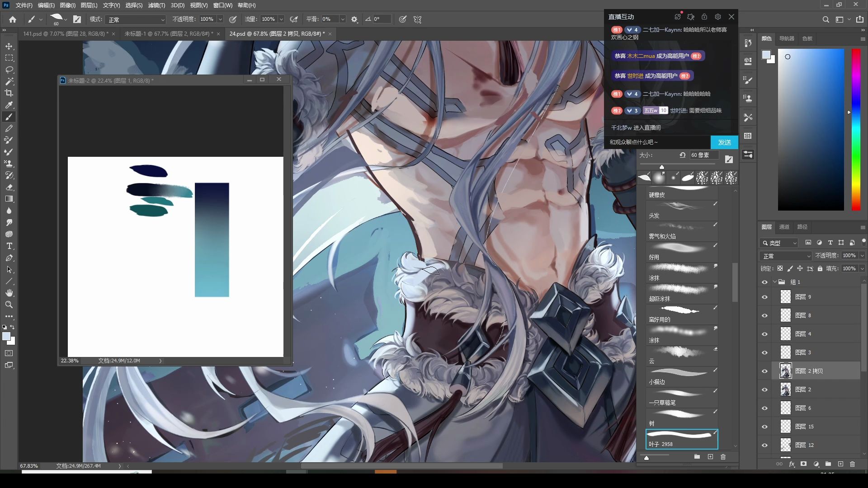Open brush preset picker dropdown

pos(66,19)
